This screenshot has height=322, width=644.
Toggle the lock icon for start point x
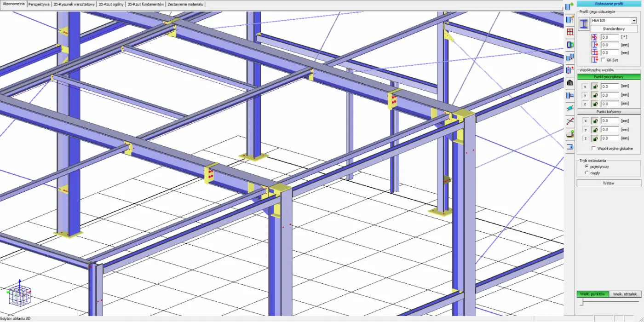(x=595, y=86)
